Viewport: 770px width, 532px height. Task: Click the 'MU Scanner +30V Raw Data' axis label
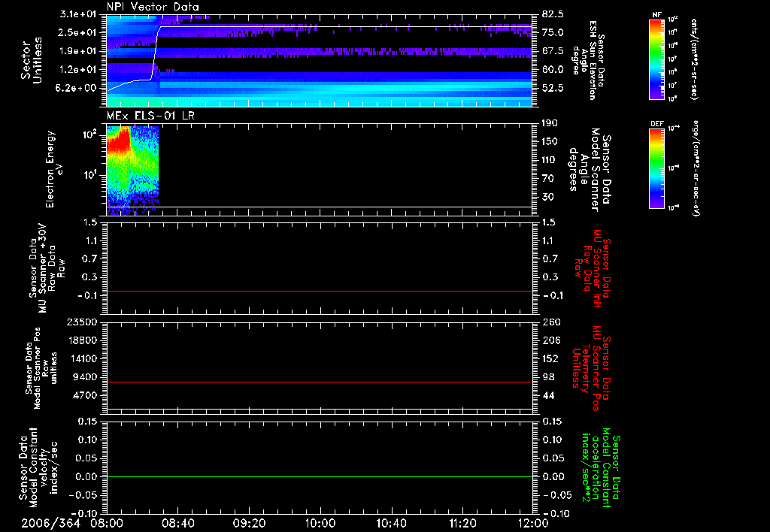click(47, 268)
